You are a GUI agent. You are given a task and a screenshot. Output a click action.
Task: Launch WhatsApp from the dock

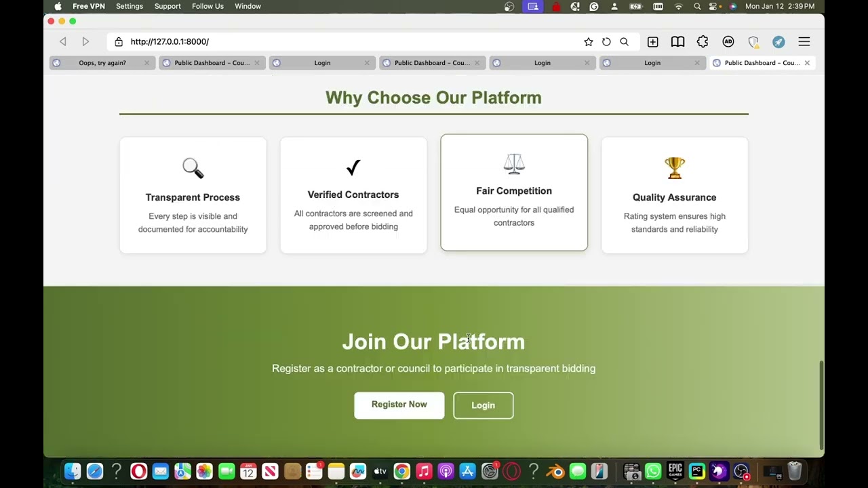point(653,471)
